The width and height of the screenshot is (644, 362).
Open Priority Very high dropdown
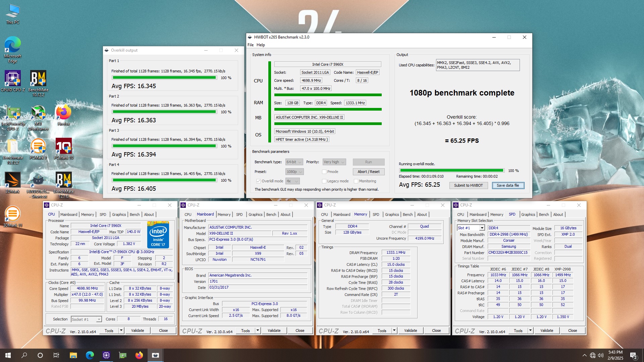(334, 162)
